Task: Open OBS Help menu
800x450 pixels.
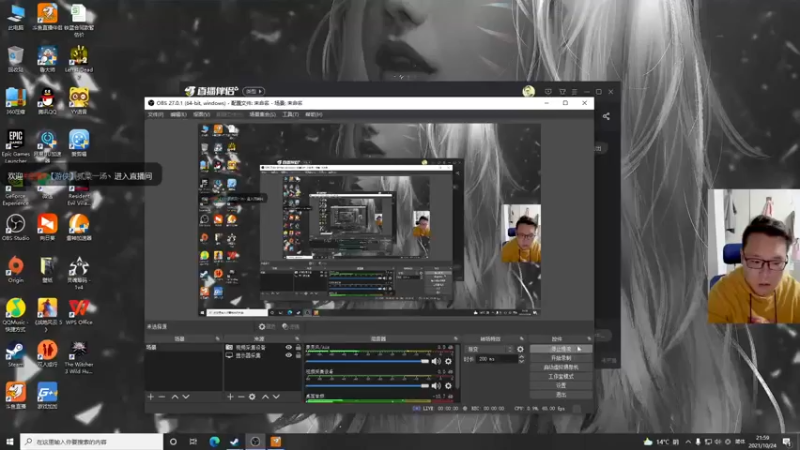Action: pyautogui.click(x=314, y=115)
